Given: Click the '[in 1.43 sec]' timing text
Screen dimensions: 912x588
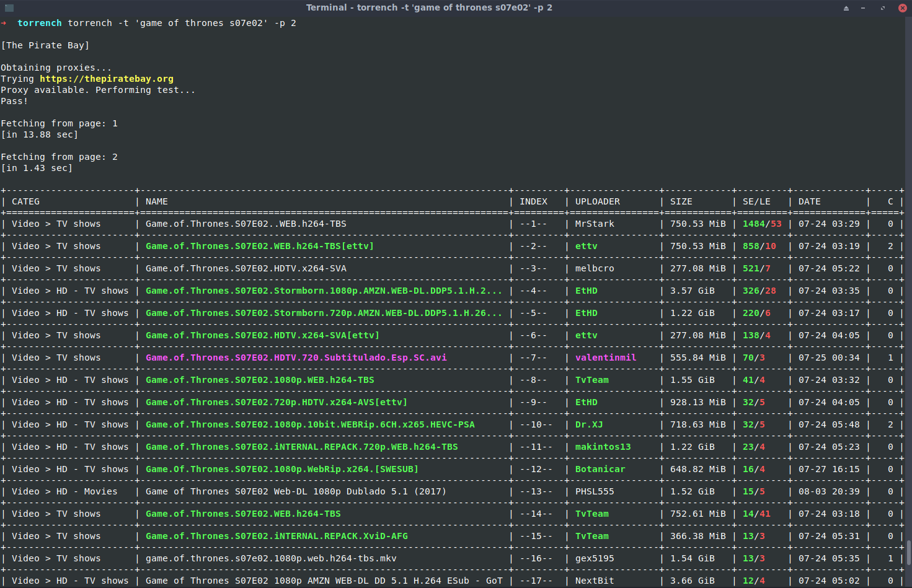Looking at the screenshot, I should 37,168.
